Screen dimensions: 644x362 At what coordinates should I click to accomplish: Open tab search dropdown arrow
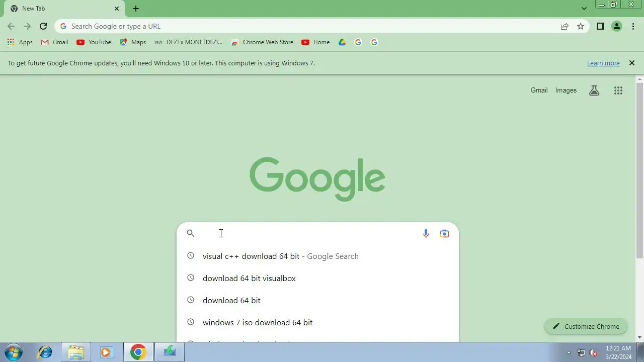pyautogui.click(x=584, y=9)
